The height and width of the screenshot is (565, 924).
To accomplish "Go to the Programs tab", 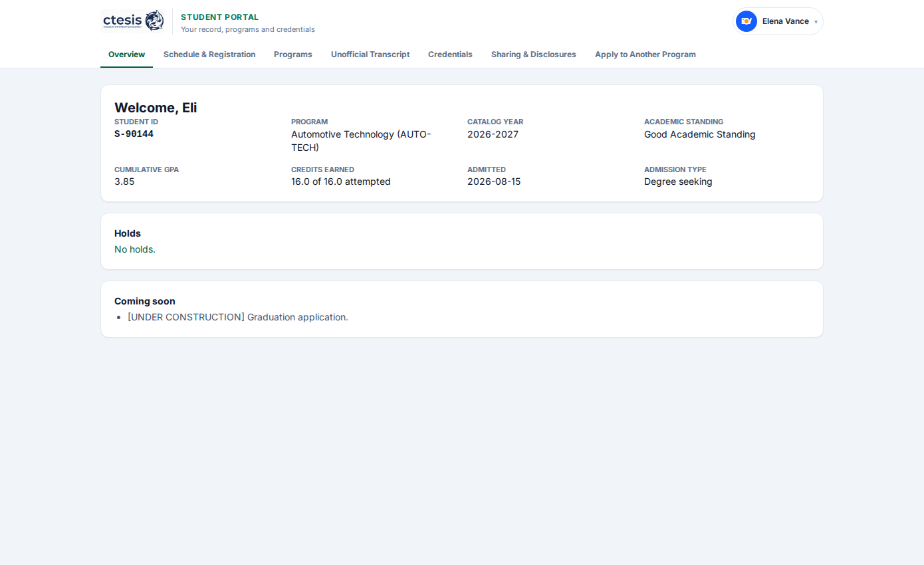I will pos(293,55).
